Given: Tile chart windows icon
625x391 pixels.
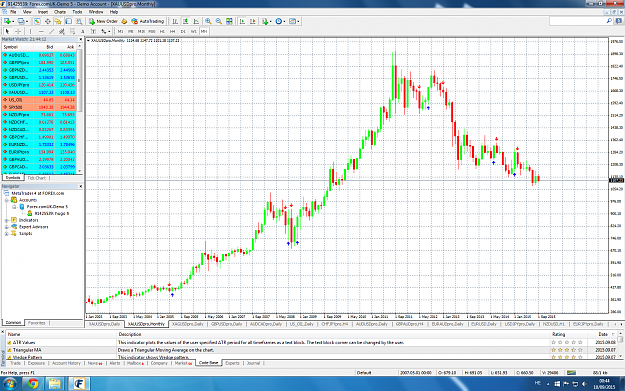Looking at the screenshot, I should [x=229, y=21].
